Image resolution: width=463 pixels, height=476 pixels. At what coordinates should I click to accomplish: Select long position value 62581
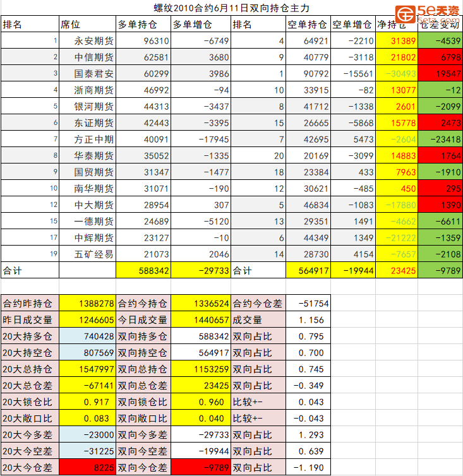click(x=143, y=57)
